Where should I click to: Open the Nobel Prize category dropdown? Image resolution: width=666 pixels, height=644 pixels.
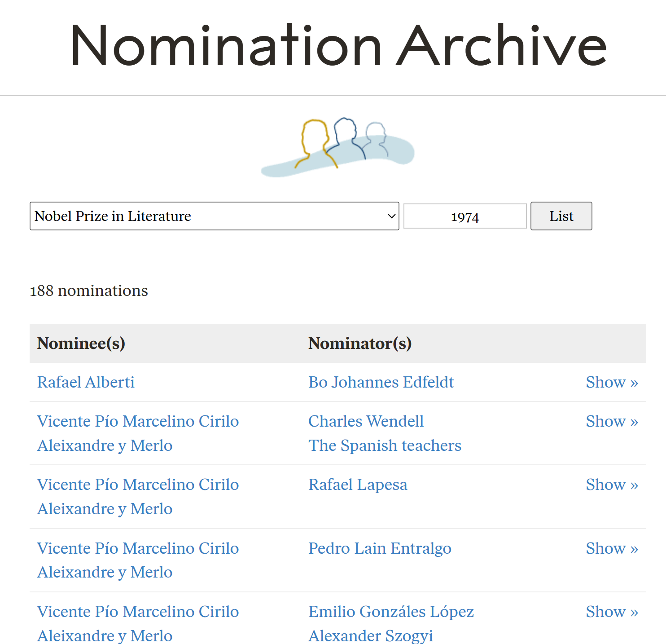click(x=214, y=216)
